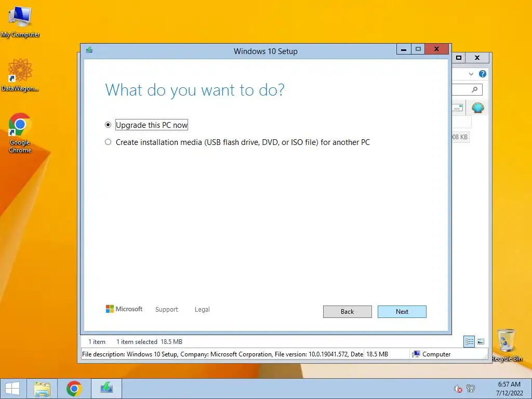Open Explorer window help icon
This screenshot has width=532, height=399.
483,74
